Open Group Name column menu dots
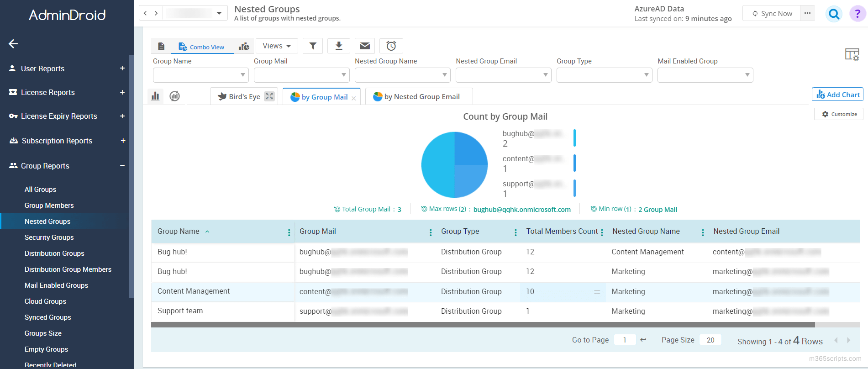Image resolution: width=868 pixels, height=369 pixels. [x=289, y=232]
